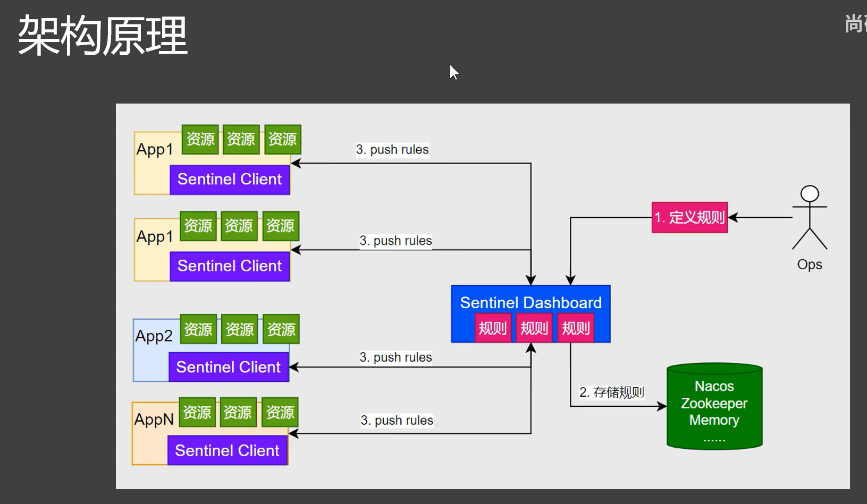Select the blue Sentinel Dashboard box title
867x504 pixels.
coord(531,303)
